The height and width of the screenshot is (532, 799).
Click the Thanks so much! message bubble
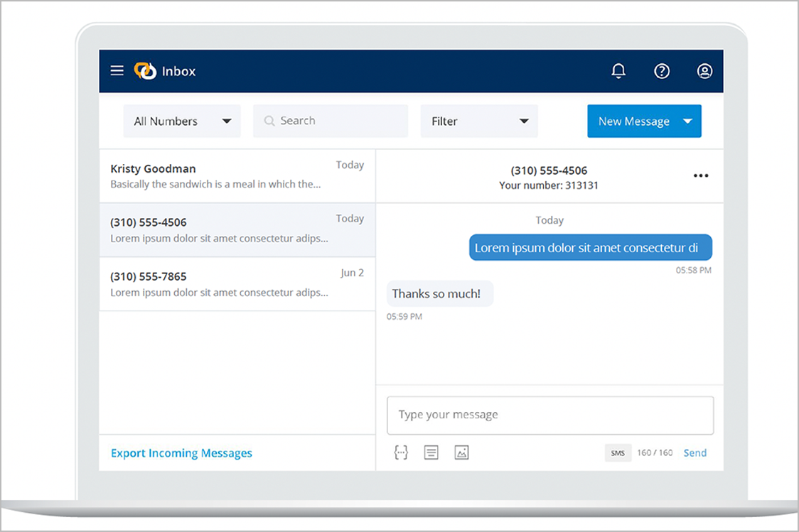[x=440, y=294]
